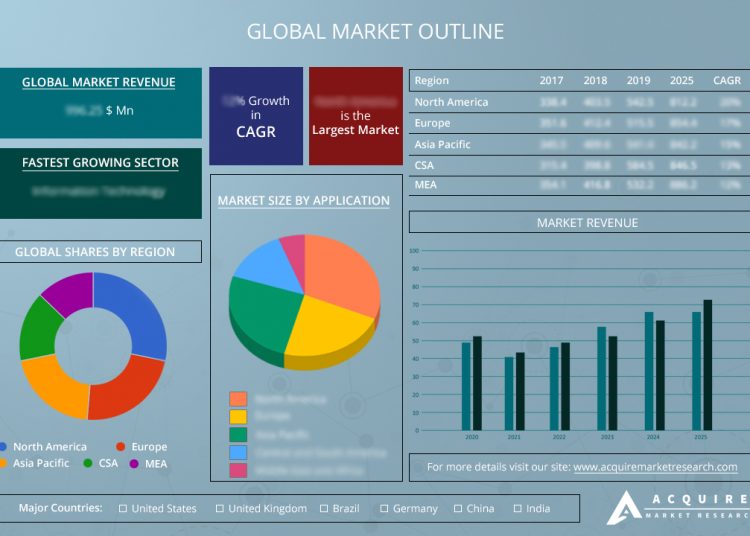The width and height of the screenshot is (750, 536).
Task: Click the CSA green legend dot
Action: tap(88, 463)
